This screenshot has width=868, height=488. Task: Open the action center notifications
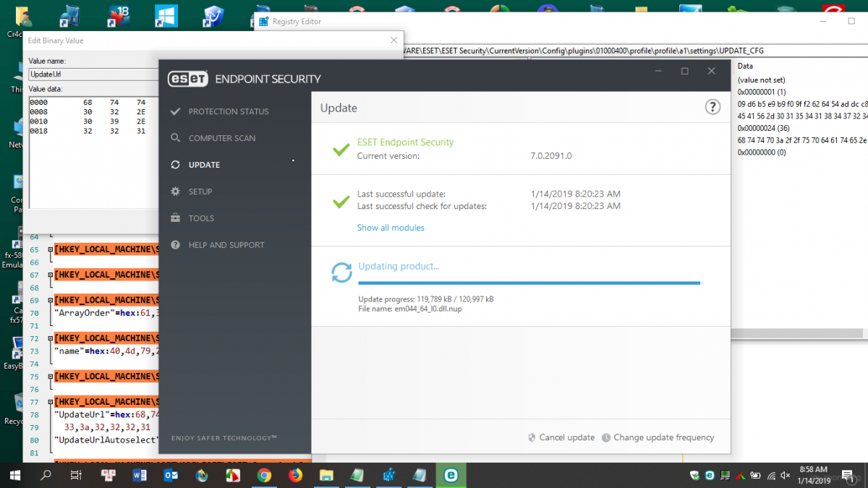click(851, 475)
